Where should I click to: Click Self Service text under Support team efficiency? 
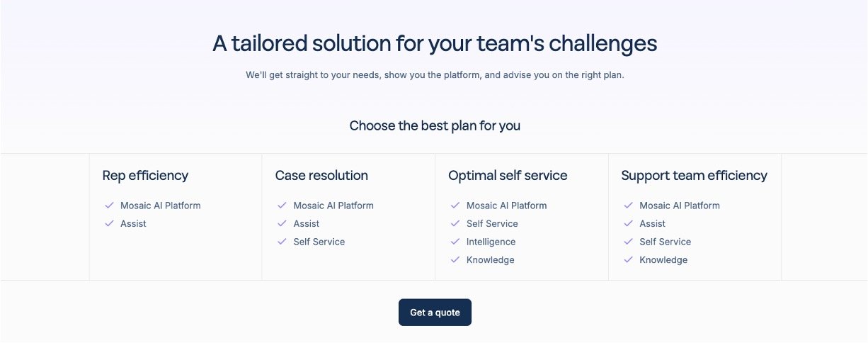665,242
